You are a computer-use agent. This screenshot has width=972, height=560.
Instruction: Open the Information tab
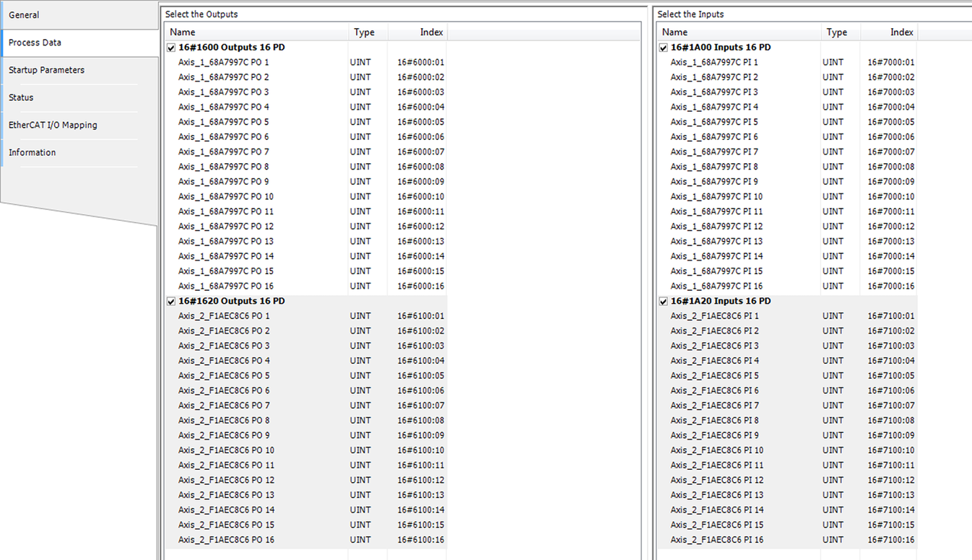coord(32,152)
